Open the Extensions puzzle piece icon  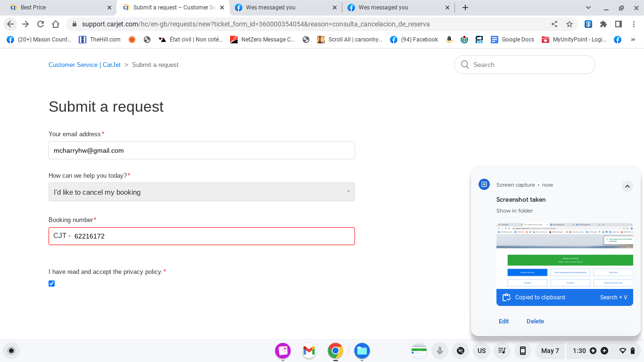[603, 24]
